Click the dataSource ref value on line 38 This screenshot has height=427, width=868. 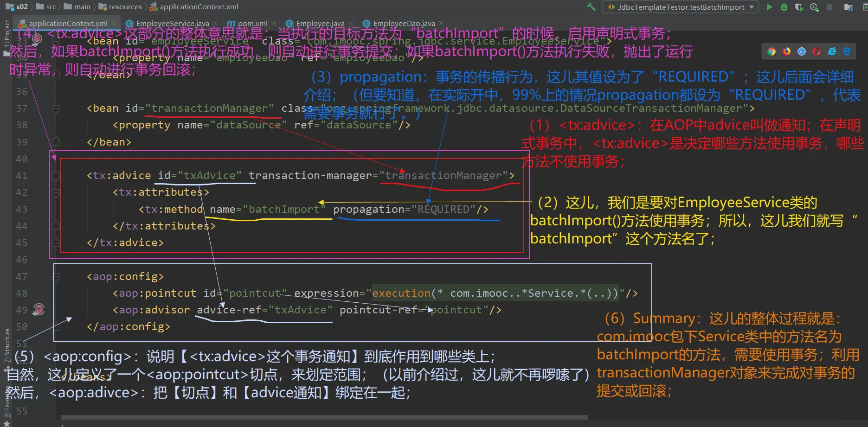click(359, 125)
